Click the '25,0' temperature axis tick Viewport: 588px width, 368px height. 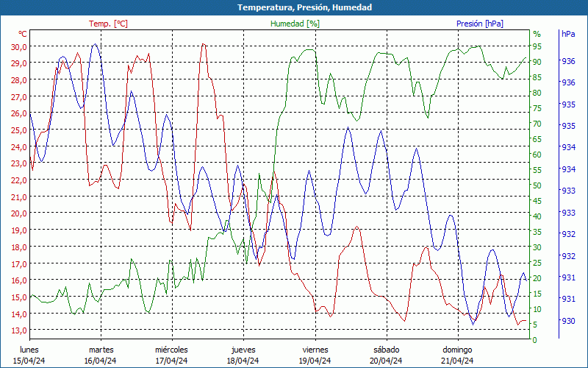click(19, 130)
